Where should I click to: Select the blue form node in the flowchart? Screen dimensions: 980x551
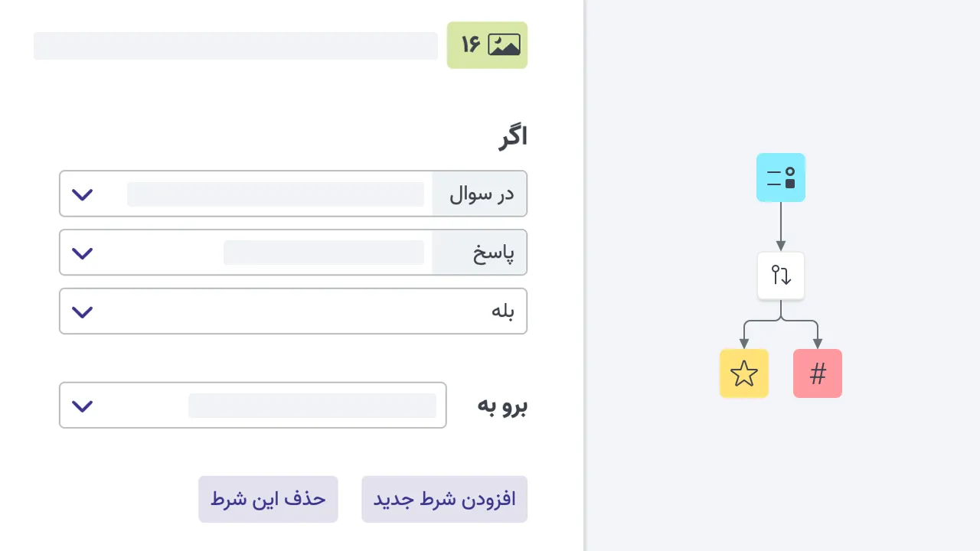tap(780, 177)
